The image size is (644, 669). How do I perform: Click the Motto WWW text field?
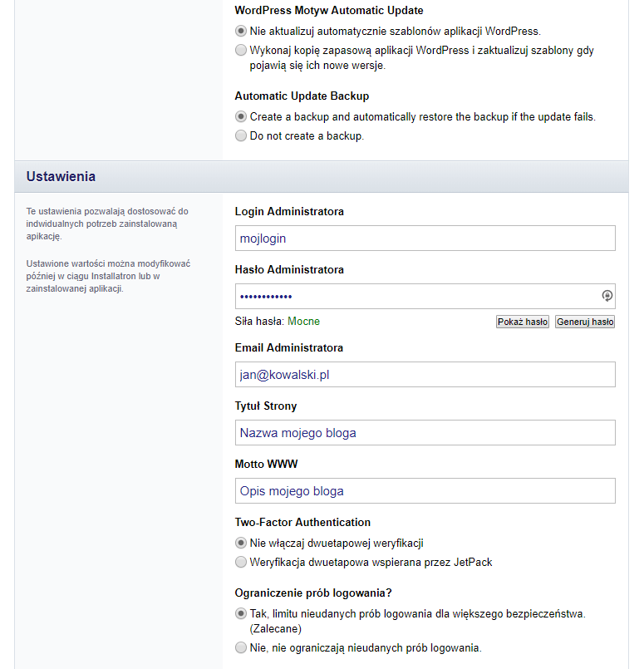[425, 490]
